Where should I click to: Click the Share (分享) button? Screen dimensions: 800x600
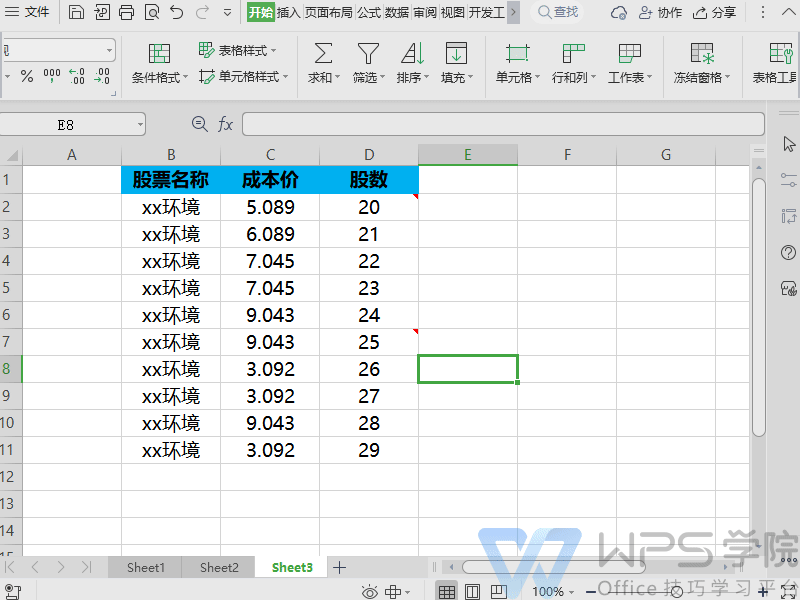tap(715, 12)
